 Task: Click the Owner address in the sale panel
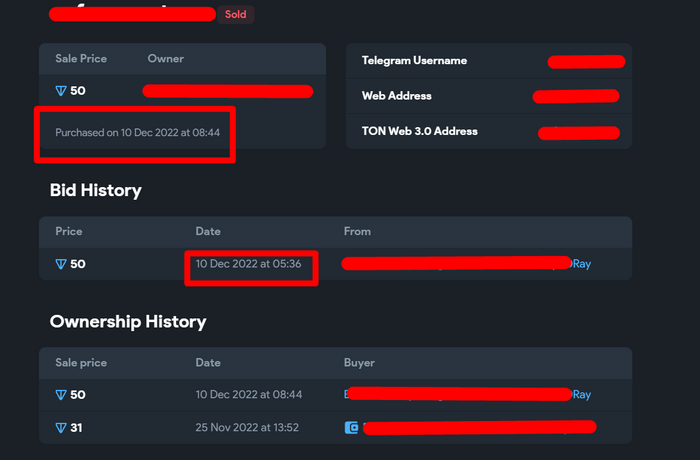[x=228, y=91]
